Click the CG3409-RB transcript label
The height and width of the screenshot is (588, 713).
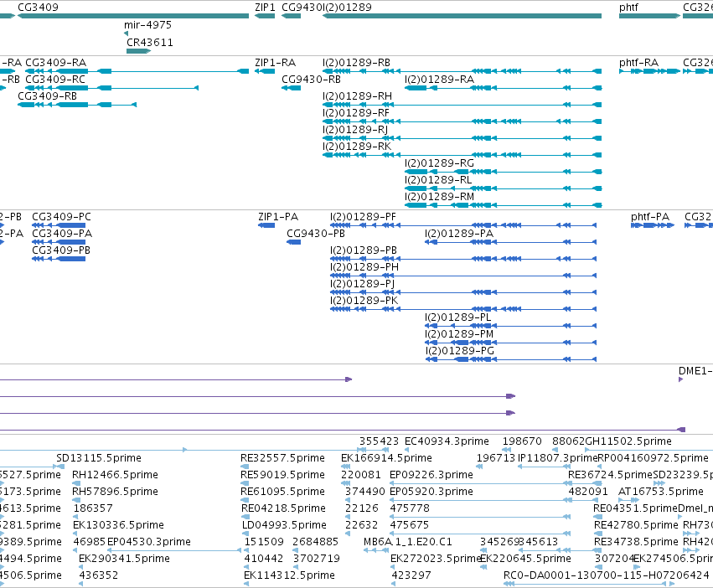pyautogui.click(x=47, y=96)
